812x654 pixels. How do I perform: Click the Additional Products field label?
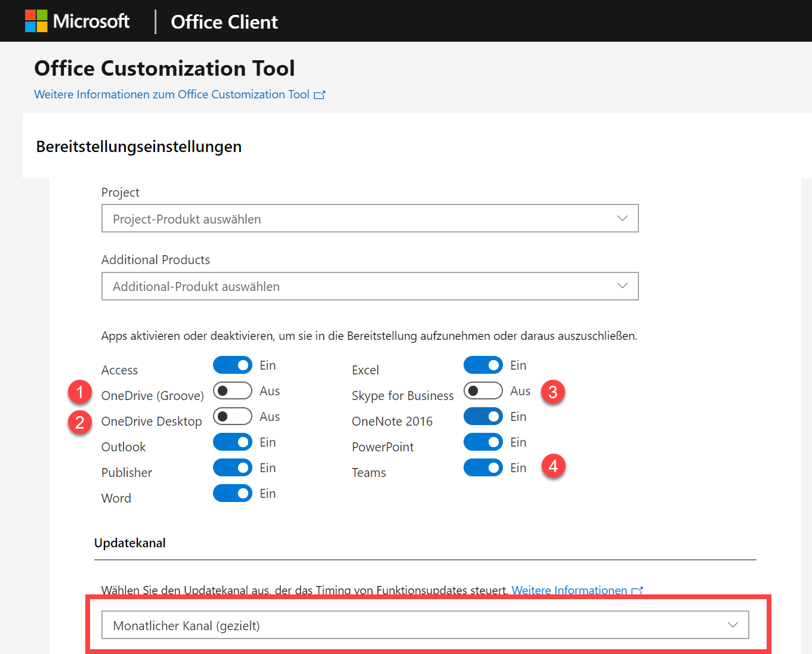point(156,260)
